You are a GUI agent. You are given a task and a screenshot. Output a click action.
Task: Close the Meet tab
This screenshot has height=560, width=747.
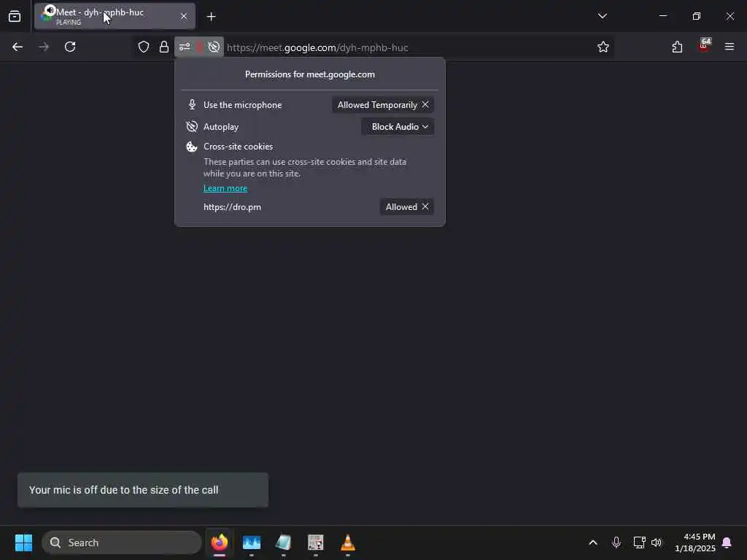pyautogui.click(x=183, y=16)
